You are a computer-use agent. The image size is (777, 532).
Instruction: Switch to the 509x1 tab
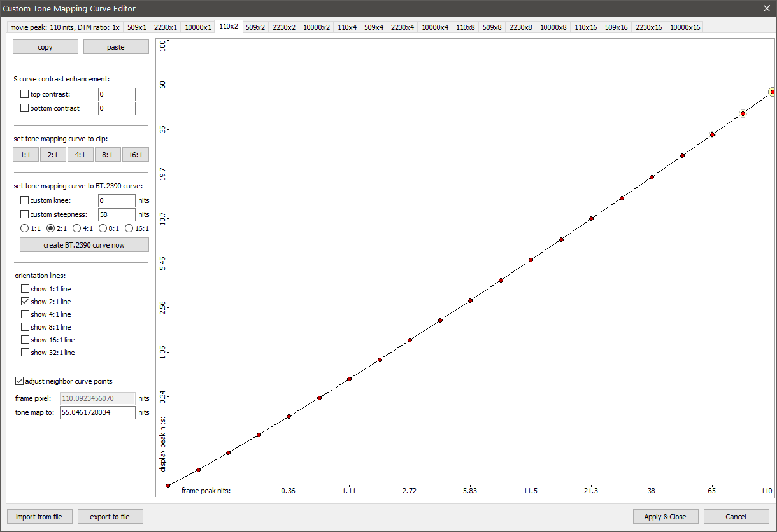(x=136, y=27)
